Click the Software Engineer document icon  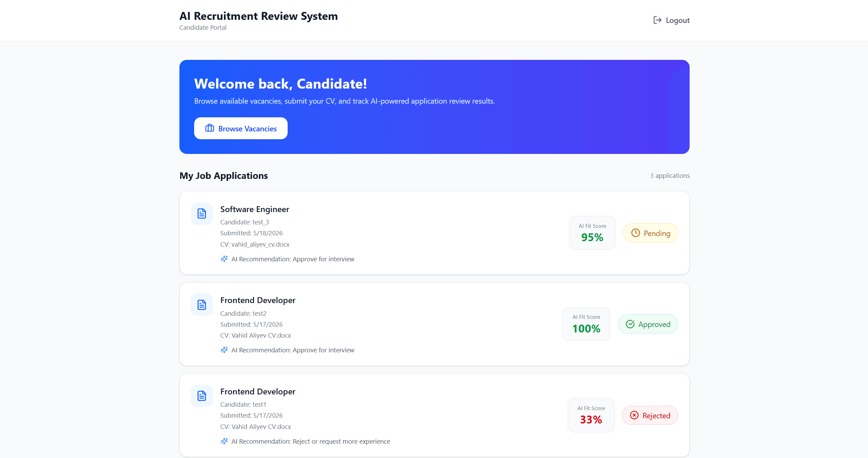(x=202, y=213)
